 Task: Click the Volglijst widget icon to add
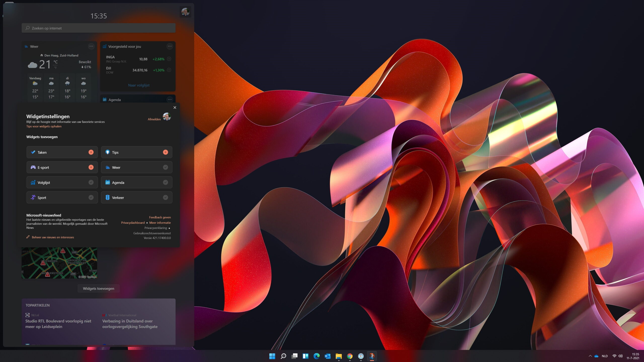click(x=90, y=182)
